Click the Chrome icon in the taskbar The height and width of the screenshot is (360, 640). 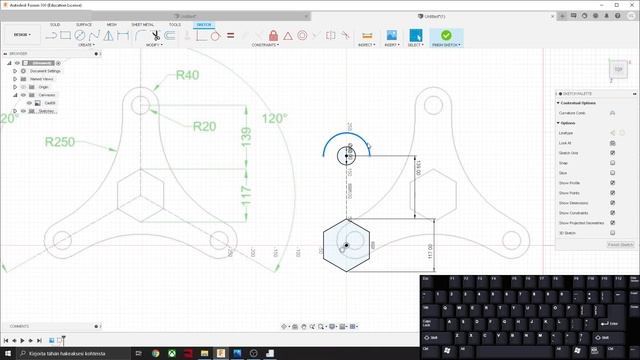[x=156, y=353]
